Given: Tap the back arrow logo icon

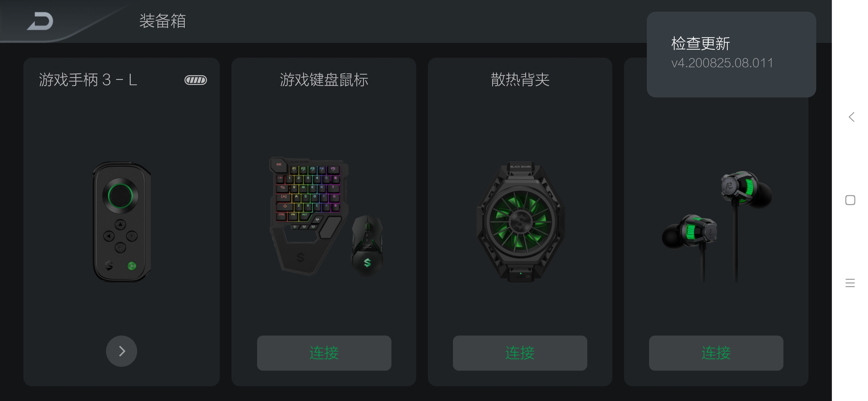Looking at the screenshot, I should click(40, 21).
